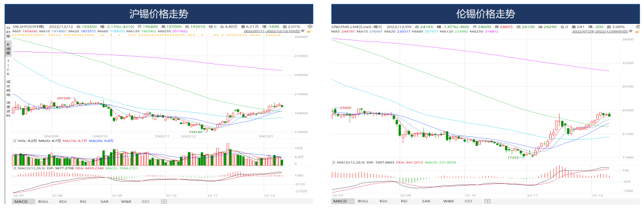Add an indicator with left plus icon
The image size is (644, 209).
[x=163, y=201]
